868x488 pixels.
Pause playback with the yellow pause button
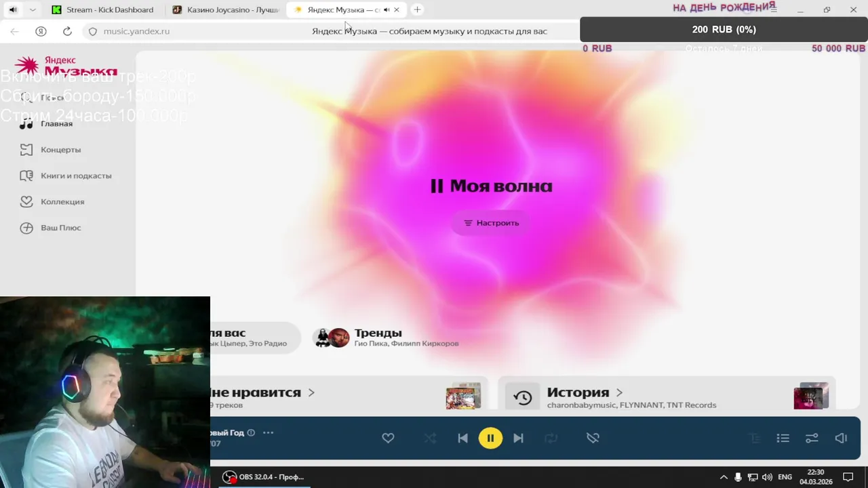pyautogui.click(x=490, y=438)
